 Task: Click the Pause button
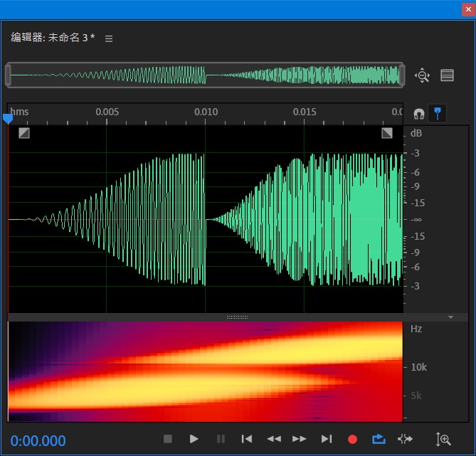click(x=221, y=439)
